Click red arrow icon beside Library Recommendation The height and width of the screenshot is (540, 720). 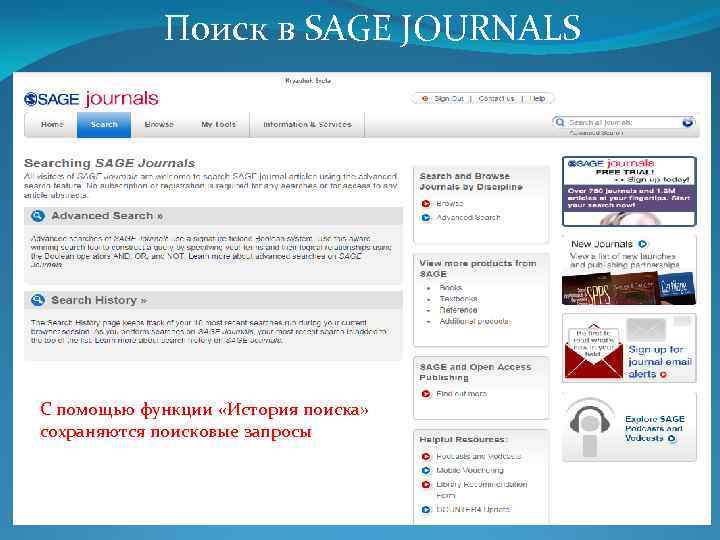(426, 484)
